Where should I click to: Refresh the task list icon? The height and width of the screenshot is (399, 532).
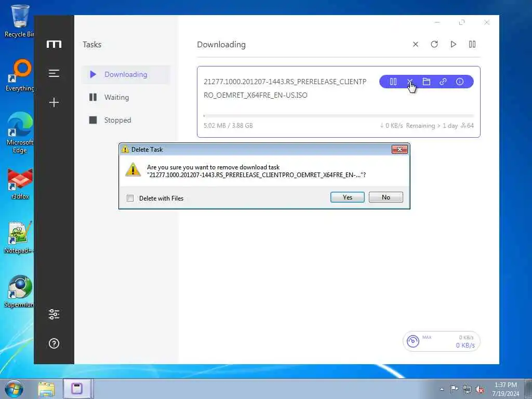pyautogui.click(x=434, y=45)
